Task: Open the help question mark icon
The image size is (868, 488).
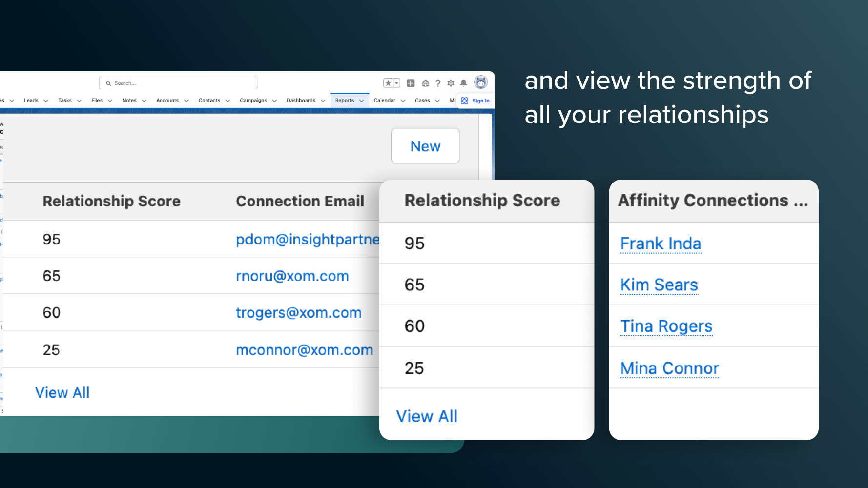Action: pyautogui.click(x=438, y=83)
